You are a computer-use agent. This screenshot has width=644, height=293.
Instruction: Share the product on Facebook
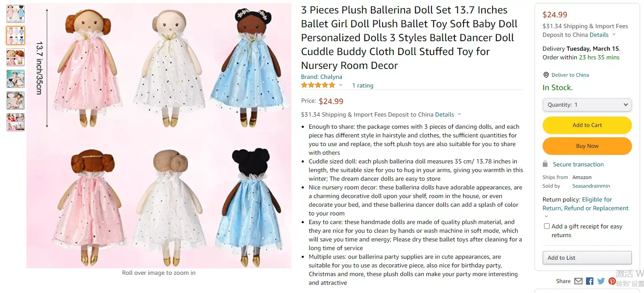coord(589,281)
